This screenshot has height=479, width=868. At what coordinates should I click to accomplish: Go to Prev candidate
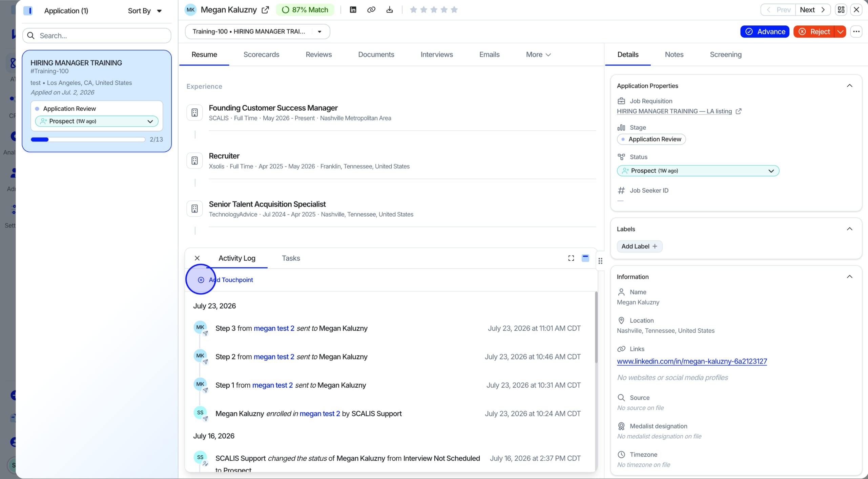click(778, 10)
